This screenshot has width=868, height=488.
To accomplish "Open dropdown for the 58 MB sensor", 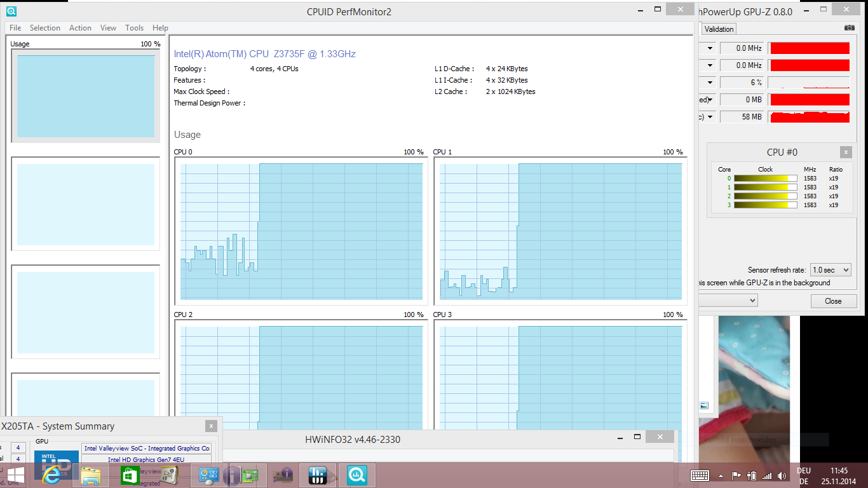I will pyautogui.click(x=710, y=117).
